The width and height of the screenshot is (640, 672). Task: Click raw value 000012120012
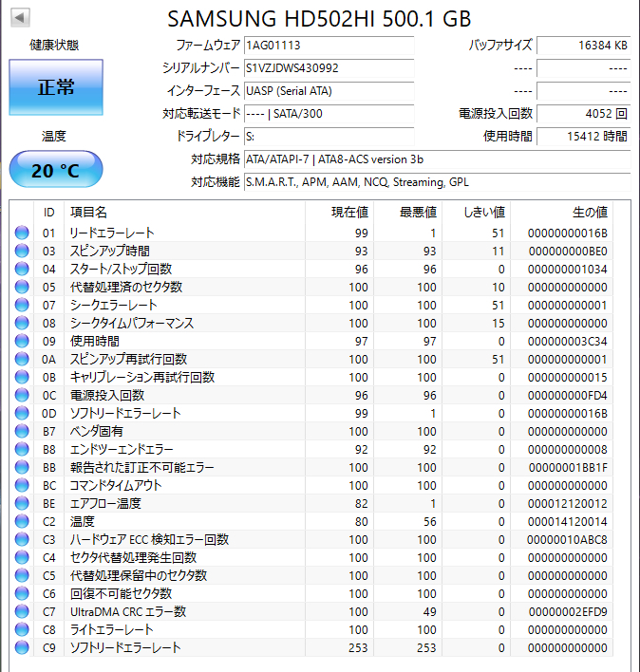coord(568,504)
